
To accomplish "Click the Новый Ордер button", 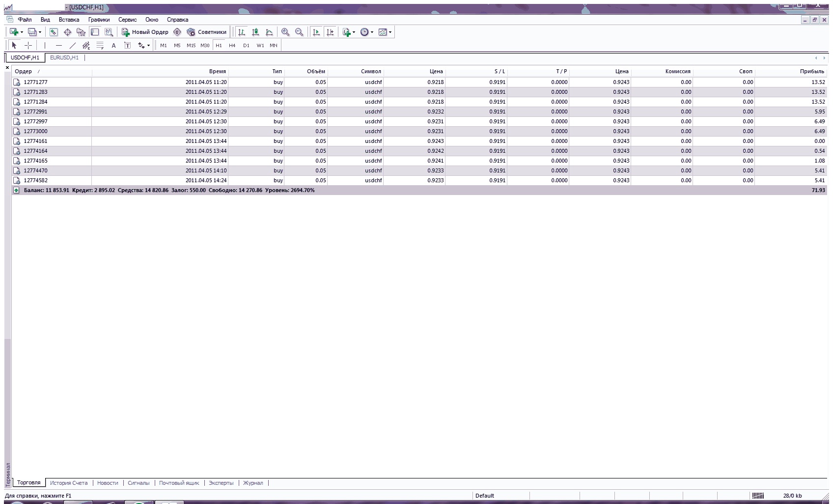I will (145, 32).
